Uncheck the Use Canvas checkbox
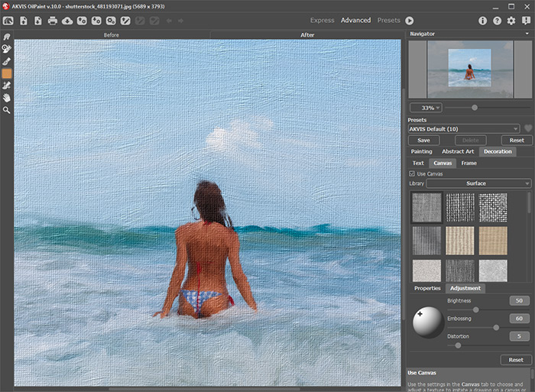This screenshot has width=535, height=392. 413,173
